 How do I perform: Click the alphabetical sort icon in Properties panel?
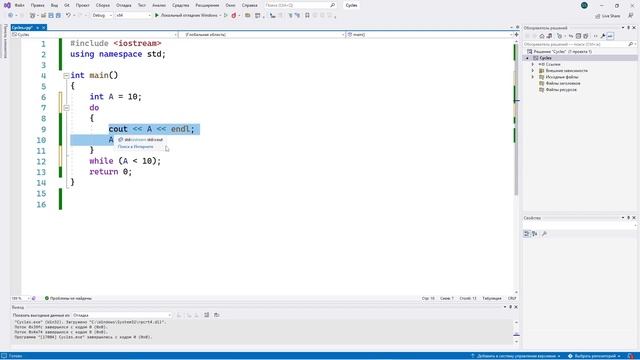pos(535,234)
